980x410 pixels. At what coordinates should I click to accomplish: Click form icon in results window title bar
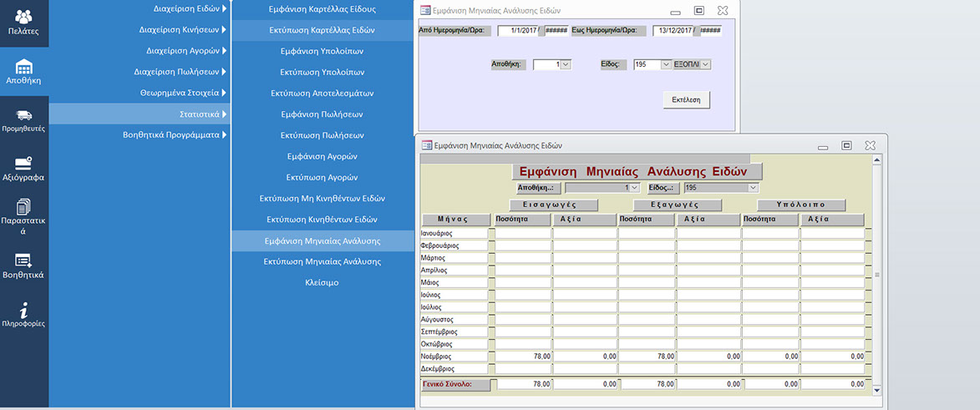point(426,144)
